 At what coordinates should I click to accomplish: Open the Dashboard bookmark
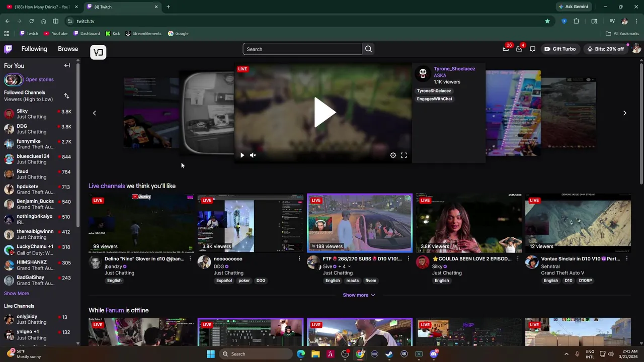click(87, 33)
